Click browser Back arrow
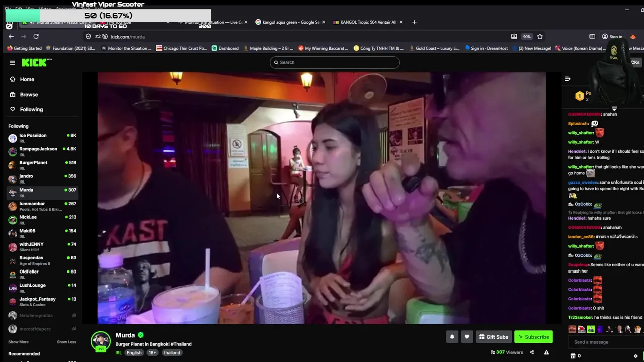Viewport: 644px width, 362px height. pyautogui.click(x=11, y=36)
